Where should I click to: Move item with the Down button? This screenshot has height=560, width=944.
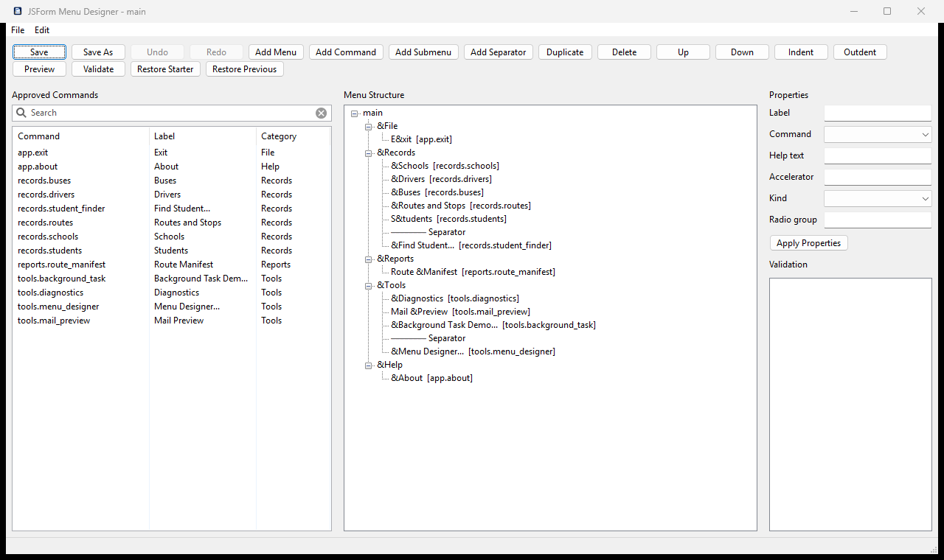(742, 52)
